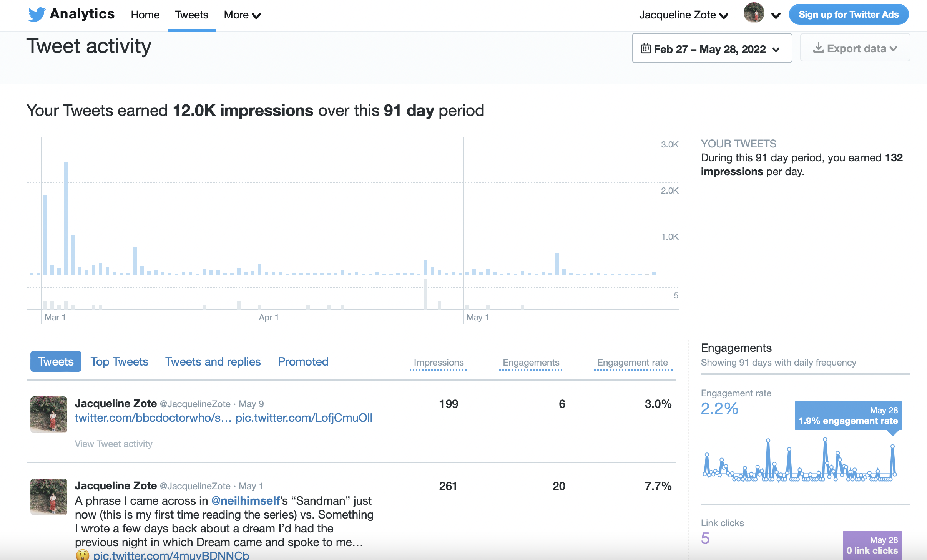This screenshot has height=560, width=927.
Task: Open the Jacqueline Zote account dropdown
Action: click(x=683, y=15)
